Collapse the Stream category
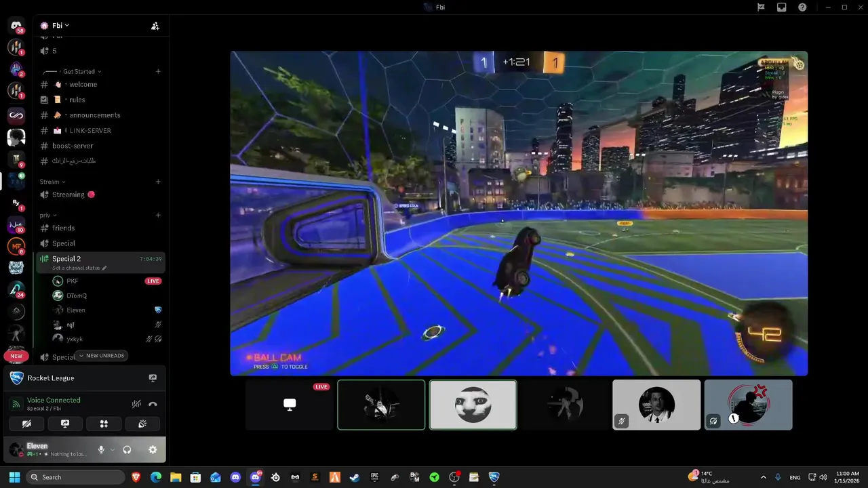The width and height of the screenshot is (868, 488). (x=52, y=182)
